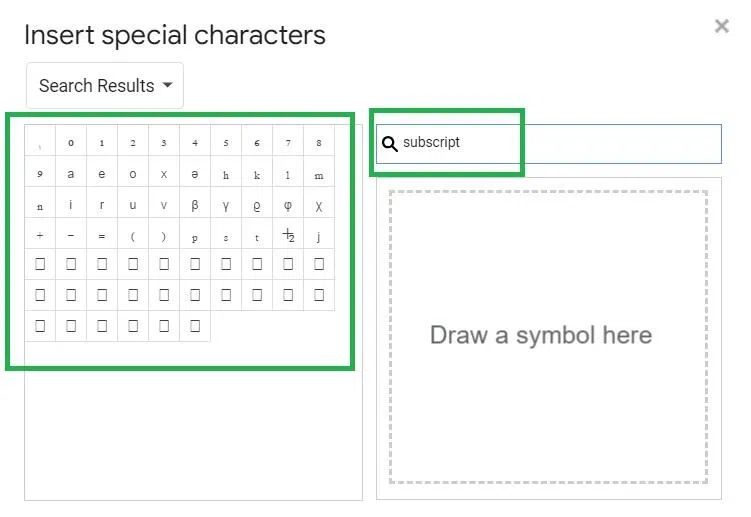Insert the subscript beta character
The height and width of the screenshot is (517, 751).
pyautogui.click(x=195, y=205)
